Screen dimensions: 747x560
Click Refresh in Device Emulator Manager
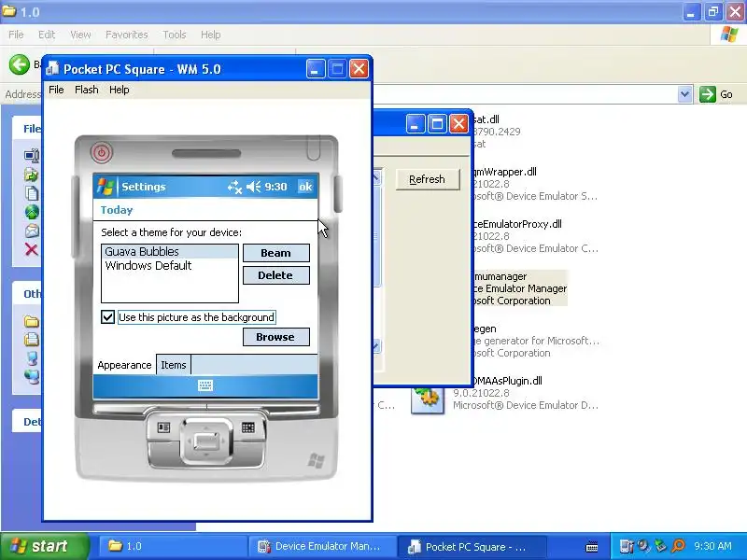click(x=428, y=179)
